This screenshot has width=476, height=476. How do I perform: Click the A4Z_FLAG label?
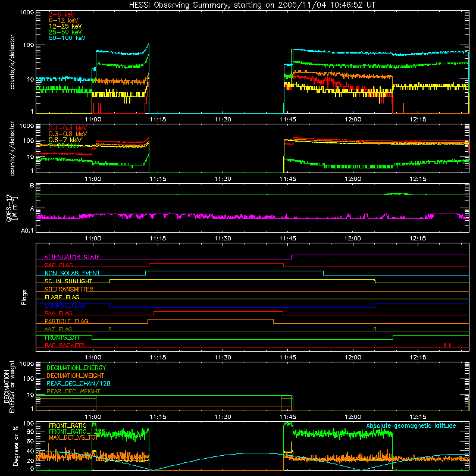click(58, 329)
